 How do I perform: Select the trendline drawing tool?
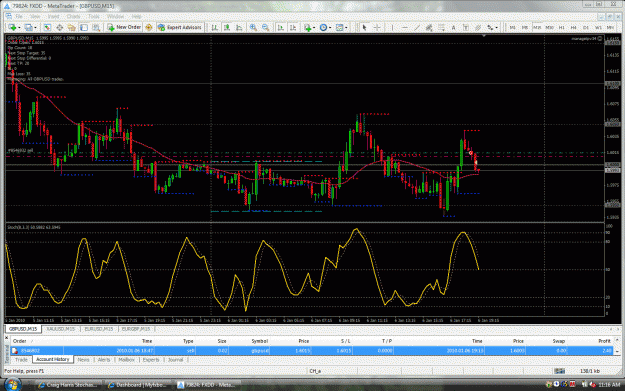coord(417,28)
